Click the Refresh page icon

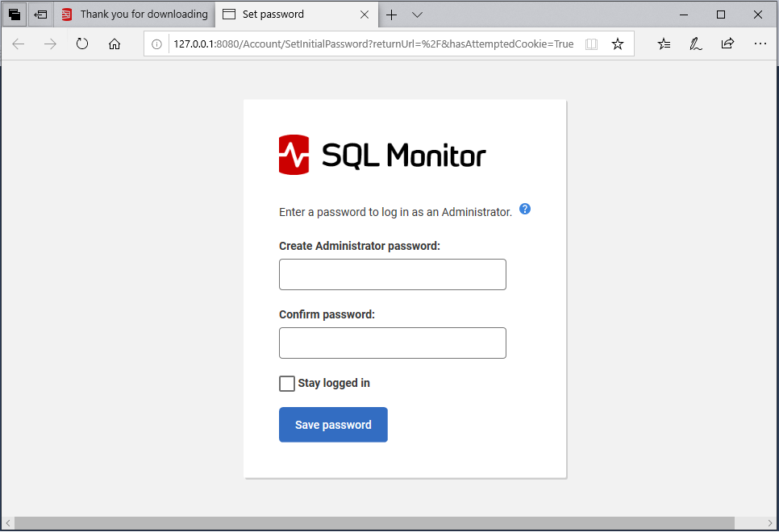(x=81, y=44)
